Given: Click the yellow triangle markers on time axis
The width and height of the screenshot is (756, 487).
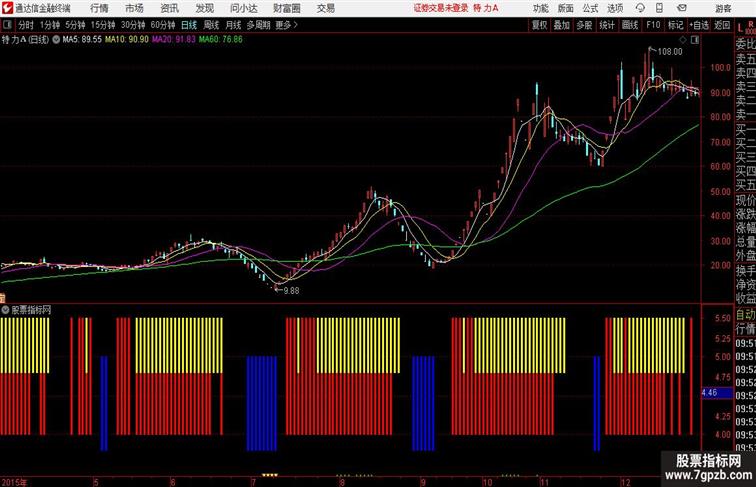Looking at the screenshot, I should [270, 475].
